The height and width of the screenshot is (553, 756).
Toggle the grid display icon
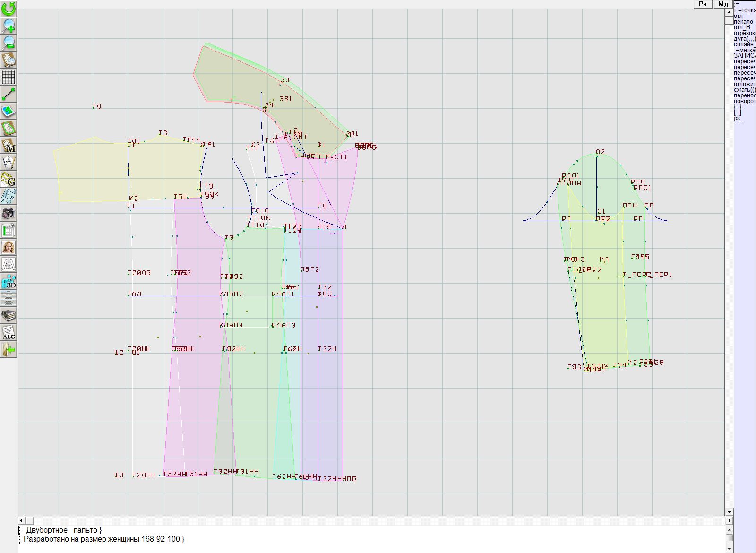click(9, 77)
